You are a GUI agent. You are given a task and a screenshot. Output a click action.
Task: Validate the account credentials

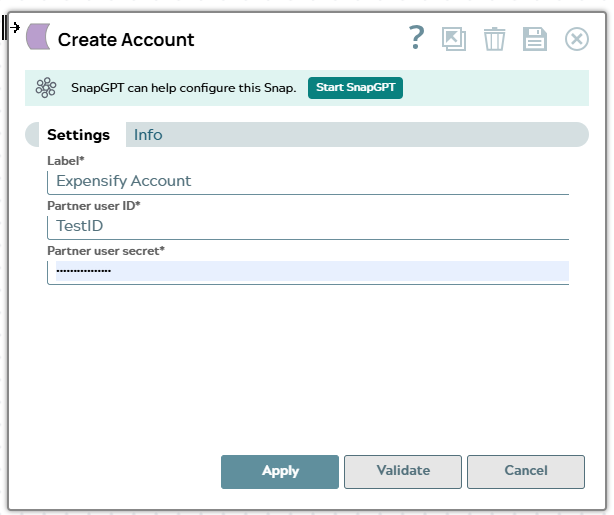pos(403,472)
